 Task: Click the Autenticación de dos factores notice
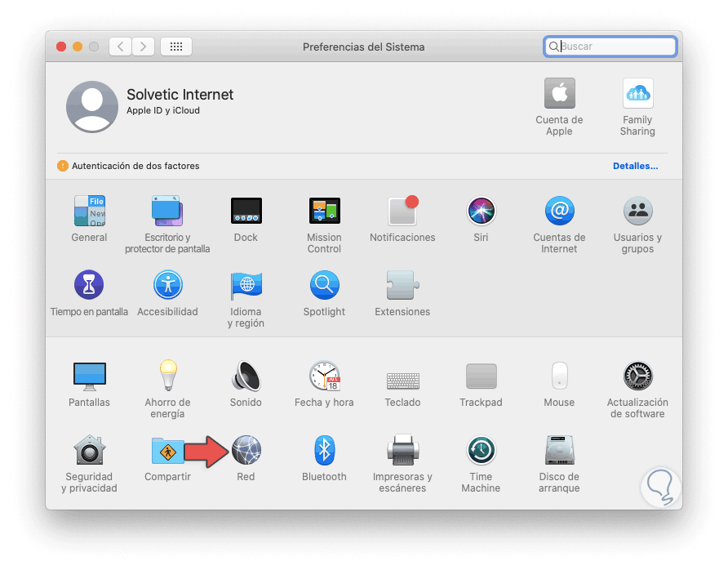(x=135, y=166)
